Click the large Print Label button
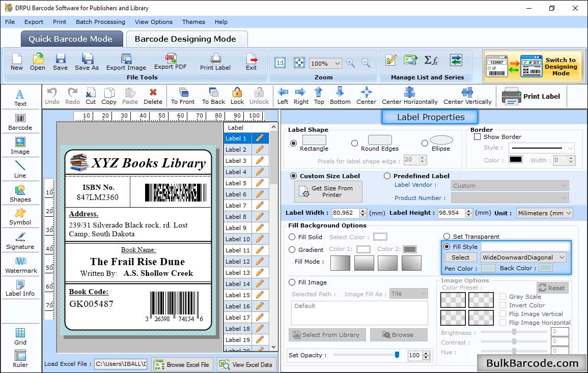This screenshot has width=588, height=373. 531,96
